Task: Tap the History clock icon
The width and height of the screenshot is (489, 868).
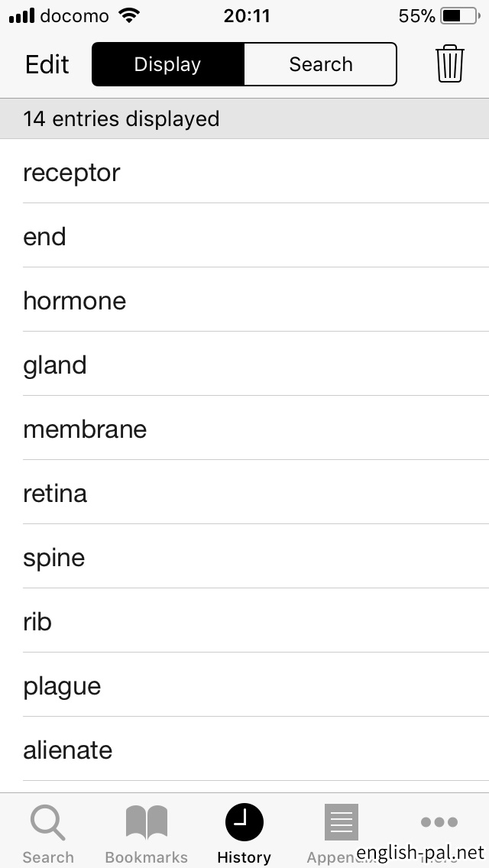Action: tap(244, 823)
